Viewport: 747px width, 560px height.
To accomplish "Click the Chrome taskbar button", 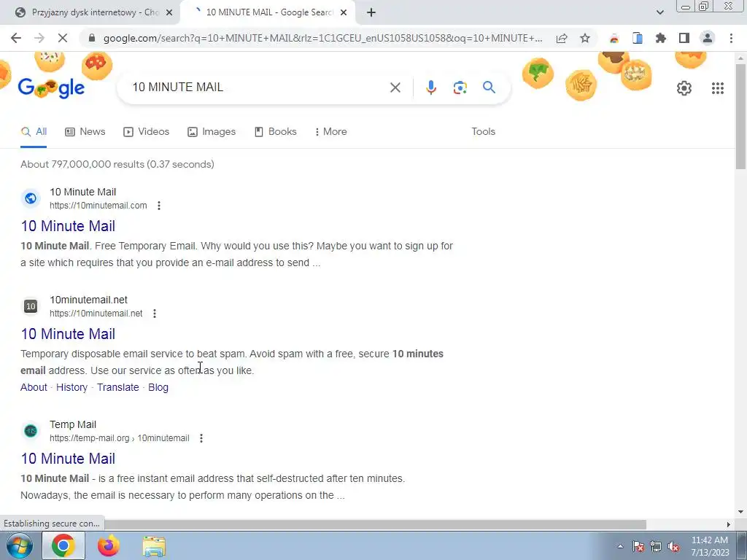I will pos(63,545).
